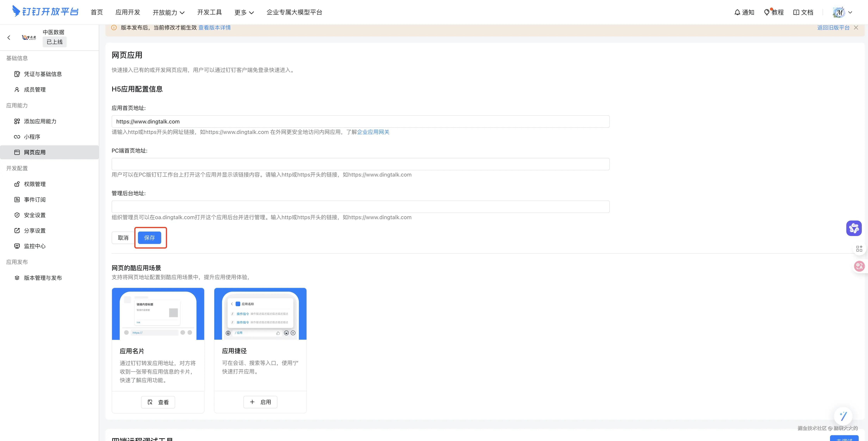The image size is (868, 441).
Task: Dismiss the version notice banner
Action: tap(856, 28)
